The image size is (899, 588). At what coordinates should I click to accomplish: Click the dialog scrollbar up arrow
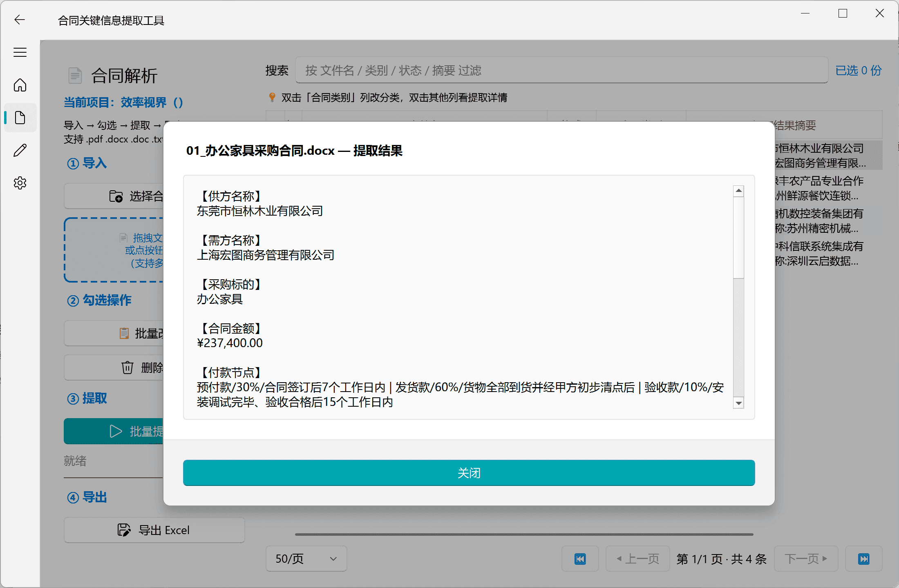pyautogui.click(x=738, y=191)
